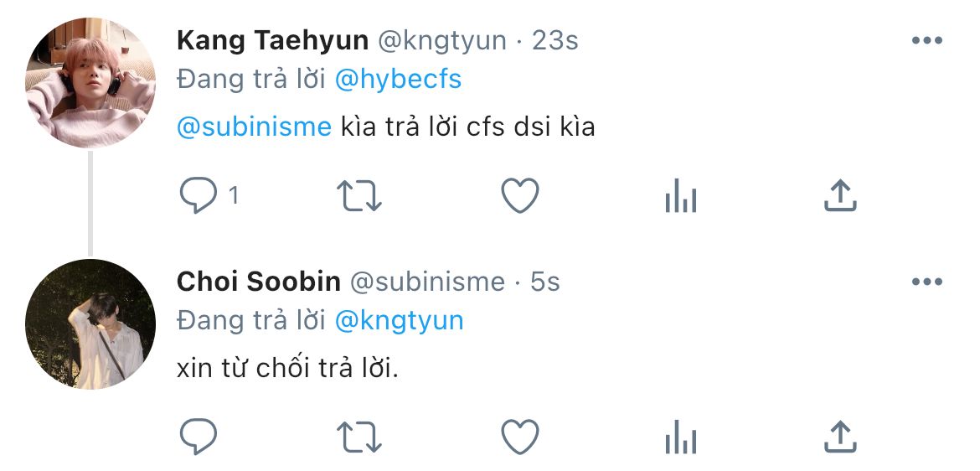Image resolution: width=980 pixels, height=471 pixels.
Task: Open more options for Choi Soobin's tweet
Action: (926, 282)
